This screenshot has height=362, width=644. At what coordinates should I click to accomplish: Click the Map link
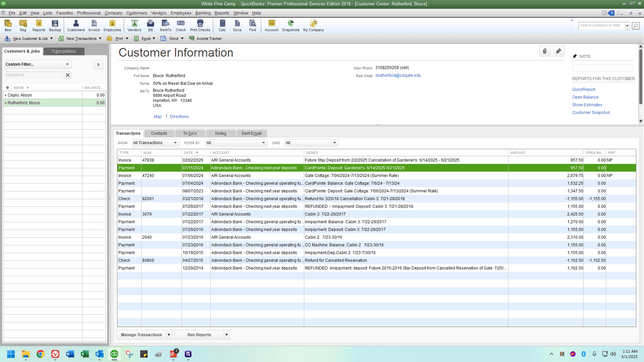[158, 117]
